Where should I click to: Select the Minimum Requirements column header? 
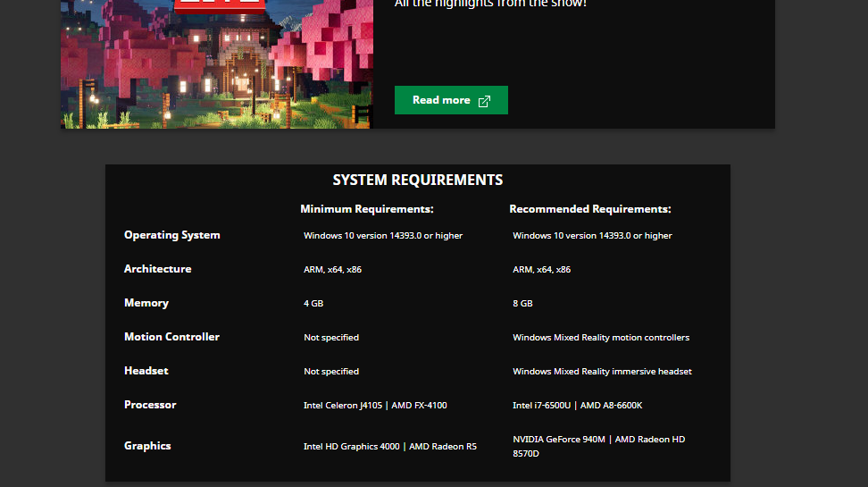(366, 209)
